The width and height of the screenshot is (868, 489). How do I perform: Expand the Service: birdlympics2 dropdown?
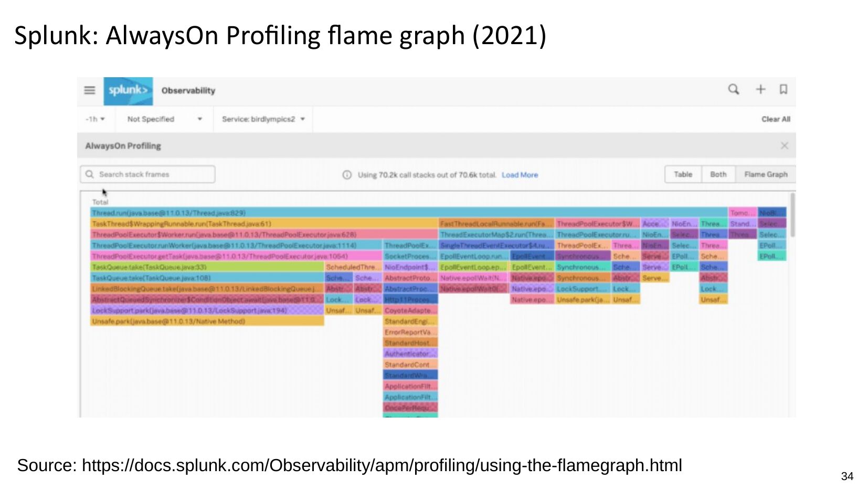tap(263, 119)
